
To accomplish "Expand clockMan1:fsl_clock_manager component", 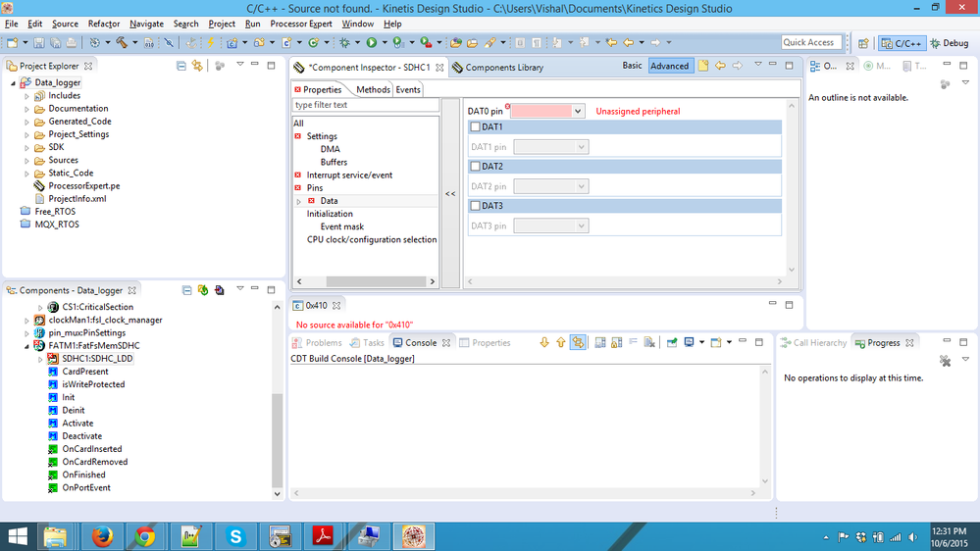I will pos(26,320).
